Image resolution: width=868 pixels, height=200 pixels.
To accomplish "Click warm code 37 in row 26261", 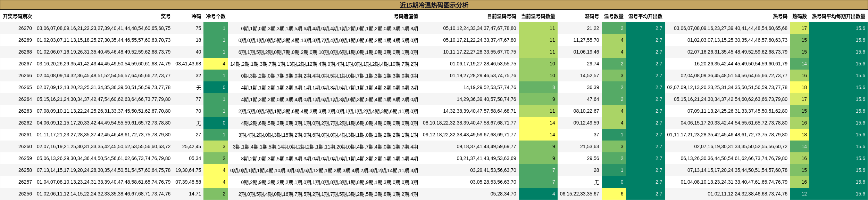I will (x=596, y=135).
